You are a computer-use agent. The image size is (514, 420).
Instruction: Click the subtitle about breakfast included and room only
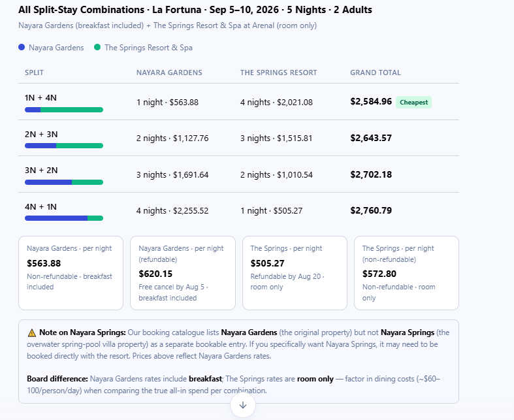[x=167, y=25]
